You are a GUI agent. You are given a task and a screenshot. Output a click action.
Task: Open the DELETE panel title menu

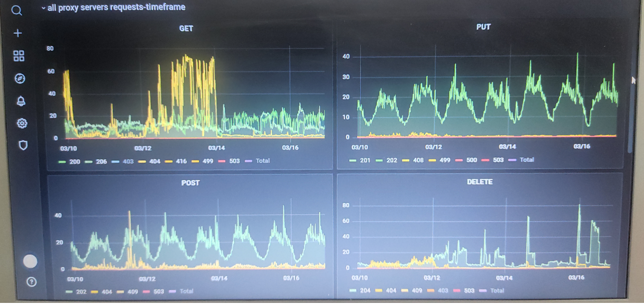[479, 182]
